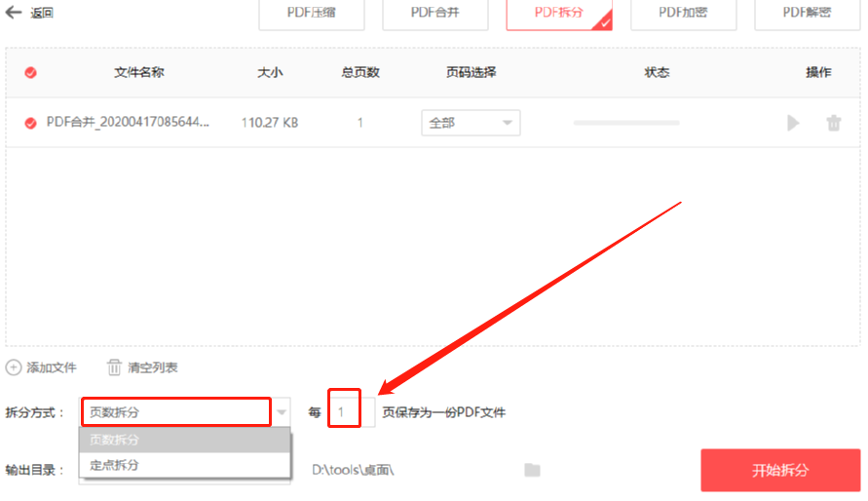Choose 页数拆分 option in the list
Screen dimensions: 868x501
185,441
